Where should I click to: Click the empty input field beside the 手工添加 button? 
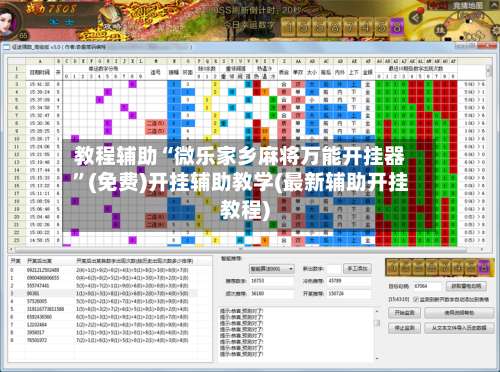click(334, 269)
